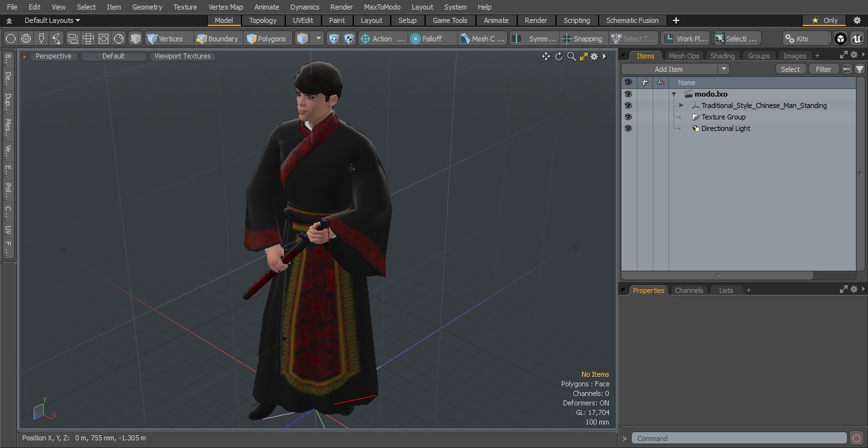Switch to the Images tab

[x=794, y=56]
